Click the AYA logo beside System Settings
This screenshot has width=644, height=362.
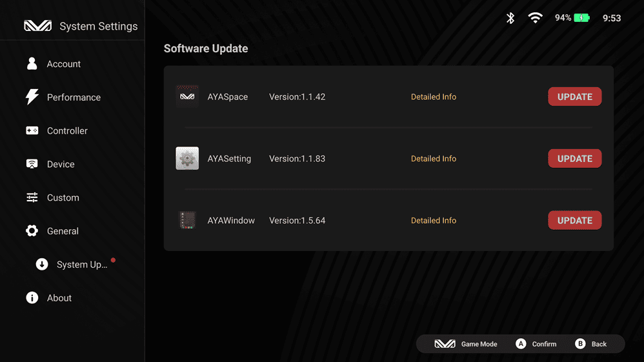coord(37,26)
